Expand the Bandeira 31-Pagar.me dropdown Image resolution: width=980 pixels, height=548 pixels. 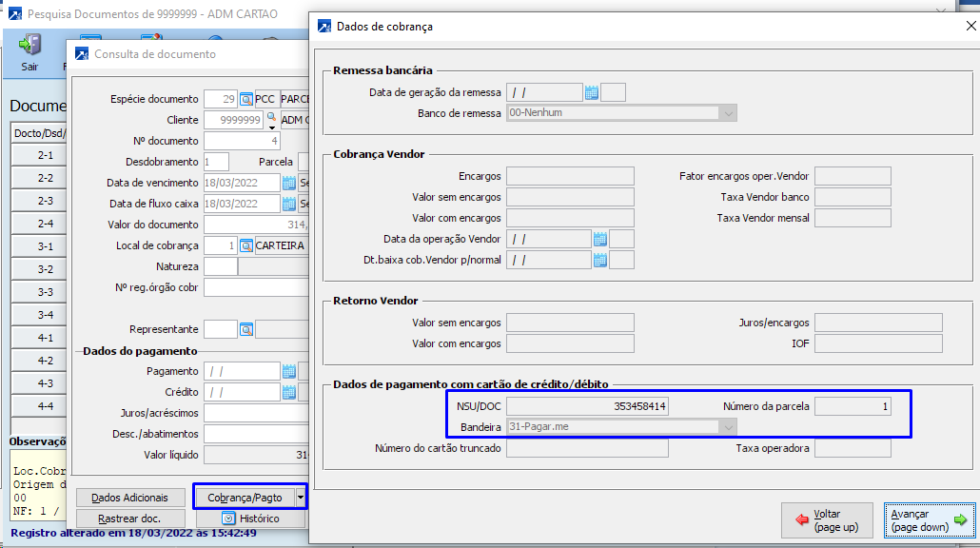pyautogui.click(x=728, y=427)
